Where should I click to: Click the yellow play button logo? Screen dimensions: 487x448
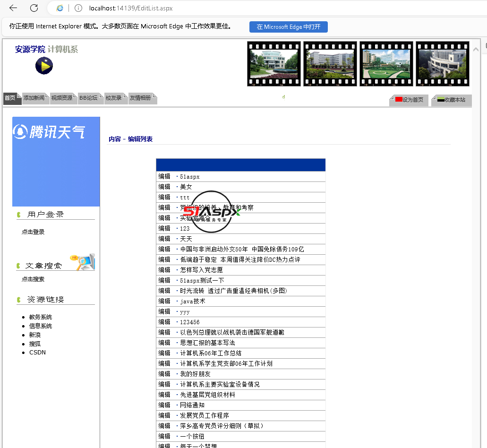(44, 66)
